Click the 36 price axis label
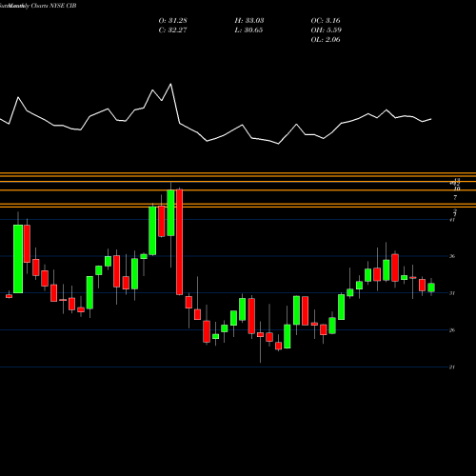Viewport: 476px width, 476px height. pyautogui.click(x=452, y=256)
